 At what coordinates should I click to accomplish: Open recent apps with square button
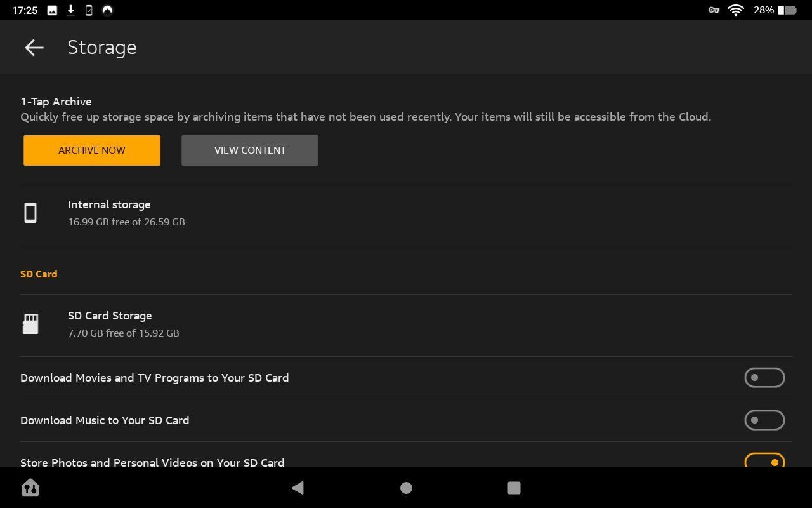tap(514, 488)
